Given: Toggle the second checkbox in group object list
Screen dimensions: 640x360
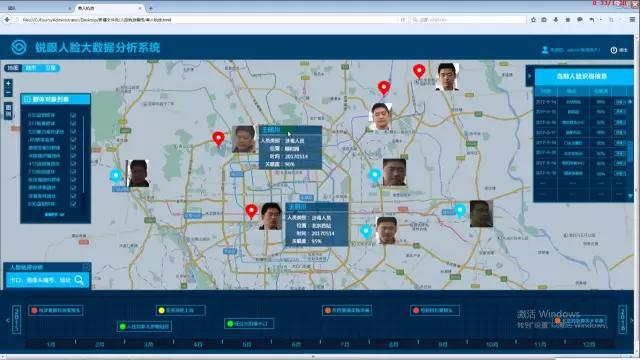Looking at the screenshot, I should pos(73,123).
